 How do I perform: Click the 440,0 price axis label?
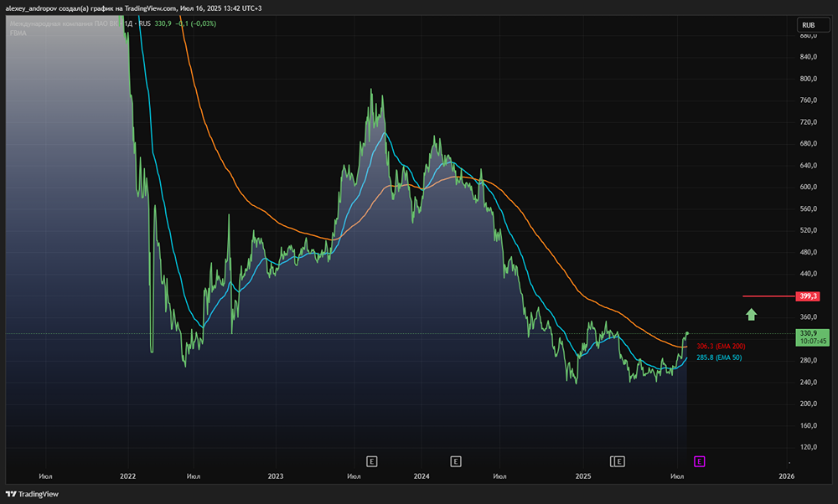(x=808, y=274)
